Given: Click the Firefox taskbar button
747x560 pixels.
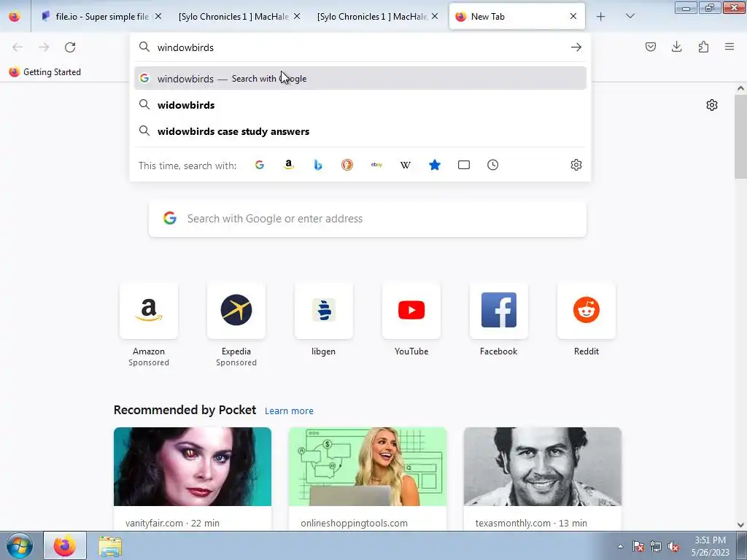Looking at the screenshot, I should pyautogui.click(x=65, y=546).
